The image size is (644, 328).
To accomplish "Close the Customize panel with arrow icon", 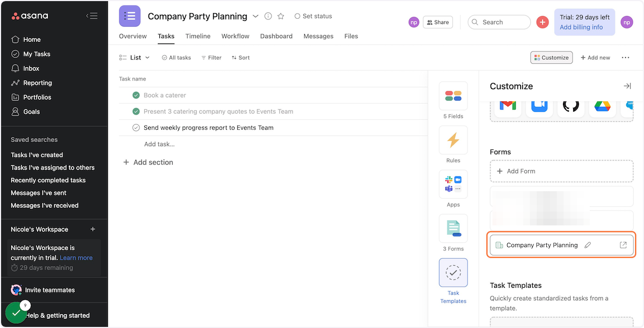I will coord(627,86).
